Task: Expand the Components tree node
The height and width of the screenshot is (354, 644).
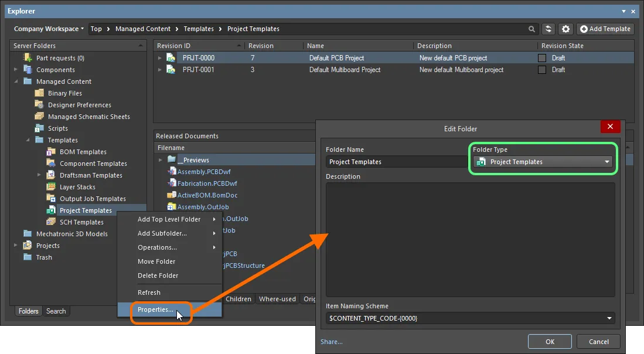Action: 16,70
